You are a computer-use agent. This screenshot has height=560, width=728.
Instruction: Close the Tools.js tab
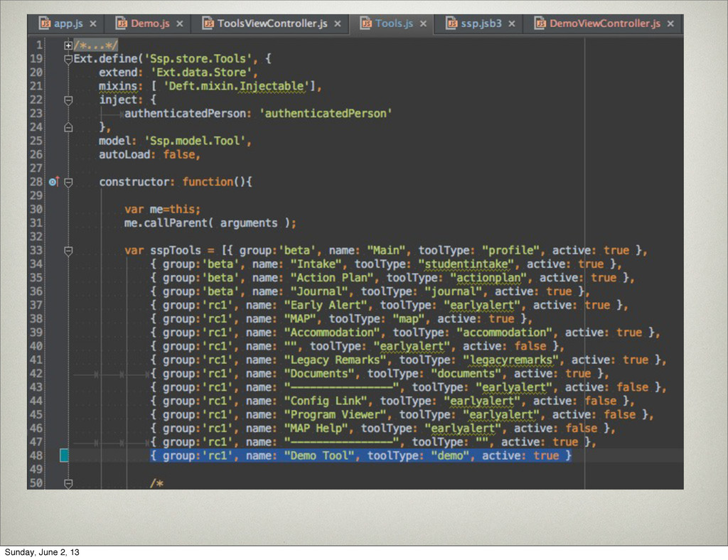coord(423,23)
